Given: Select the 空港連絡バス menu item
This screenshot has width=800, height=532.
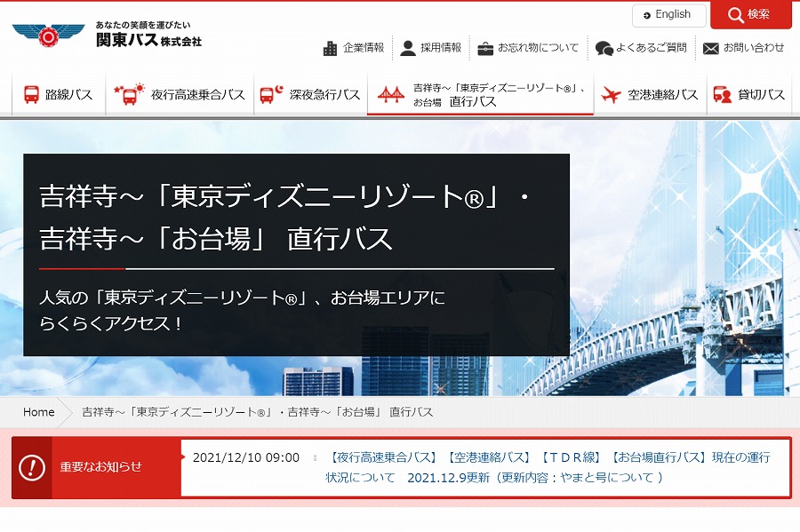Looking at the screenshot, I should (651, 95).
